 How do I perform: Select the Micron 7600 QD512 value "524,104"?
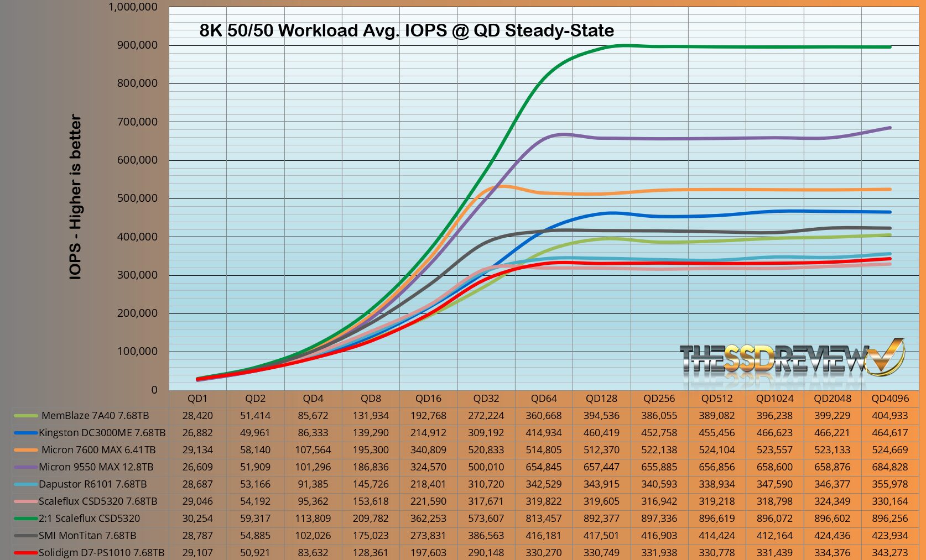click(x=717, y=450)
